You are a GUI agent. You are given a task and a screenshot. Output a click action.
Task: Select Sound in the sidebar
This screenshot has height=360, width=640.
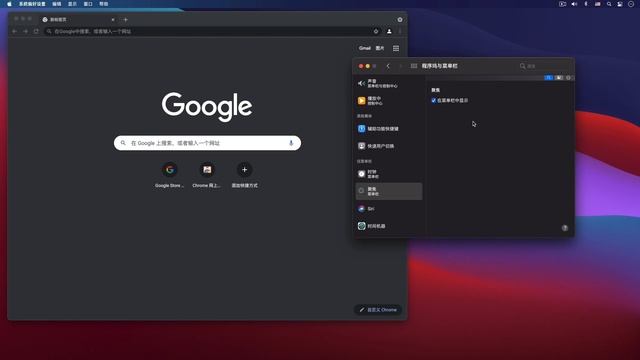(x=389, y=84)
